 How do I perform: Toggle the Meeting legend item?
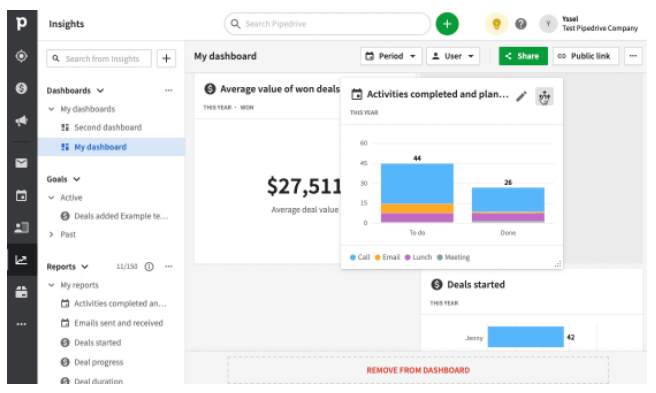(454, 257)
